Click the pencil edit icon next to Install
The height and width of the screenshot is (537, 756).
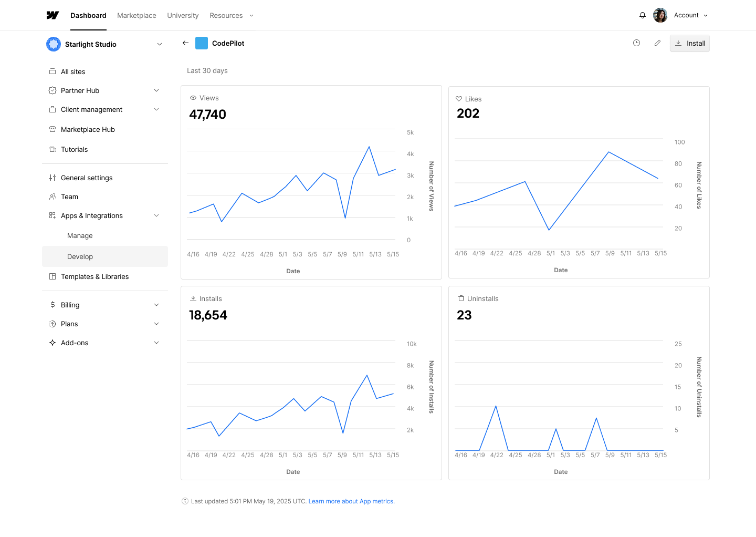(657, 43)
